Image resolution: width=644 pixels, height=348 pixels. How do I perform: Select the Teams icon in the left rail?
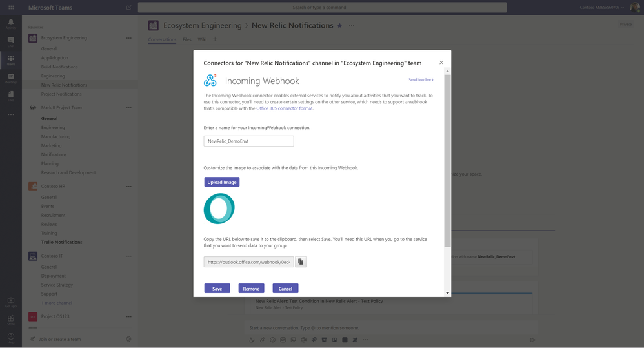pos(11,60)
